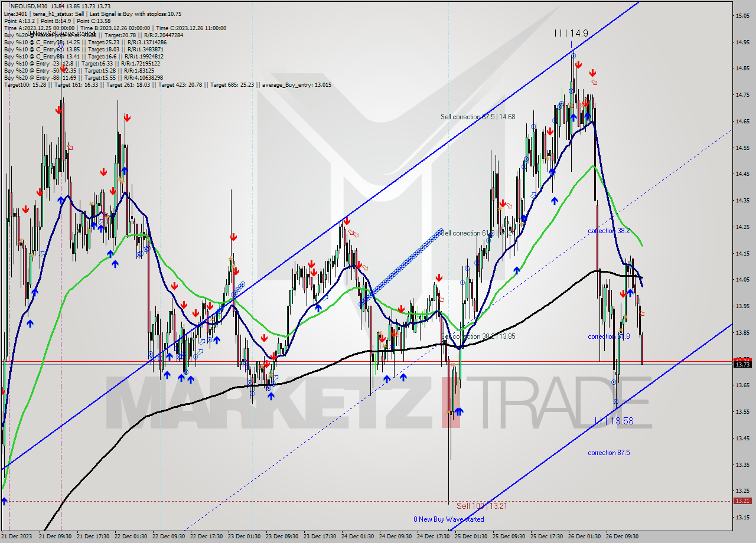Click the 'Target100: 15.28' targets line

(168, 84)
